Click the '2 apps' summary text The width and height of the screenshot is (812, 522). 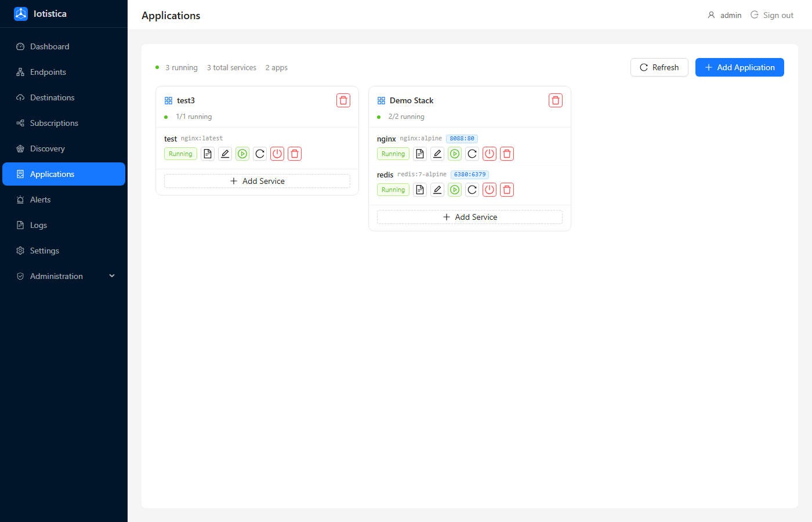click(277, 68)
